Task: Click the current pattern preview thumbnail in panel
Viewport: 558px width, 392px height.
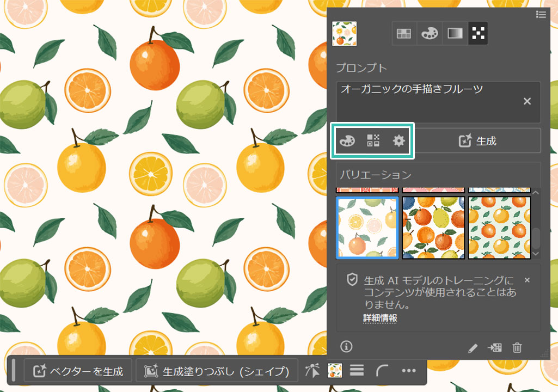Action: [345, 34]
